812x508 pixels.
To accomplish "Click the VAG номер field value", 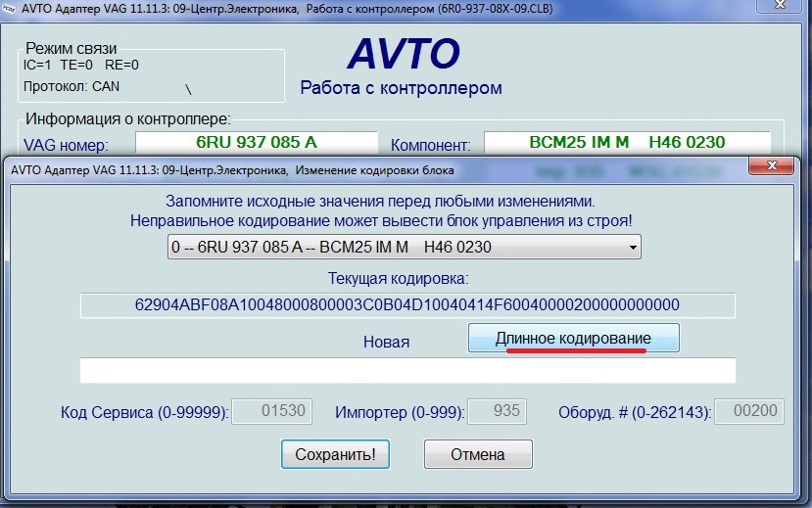I will (x=276, y=143).
